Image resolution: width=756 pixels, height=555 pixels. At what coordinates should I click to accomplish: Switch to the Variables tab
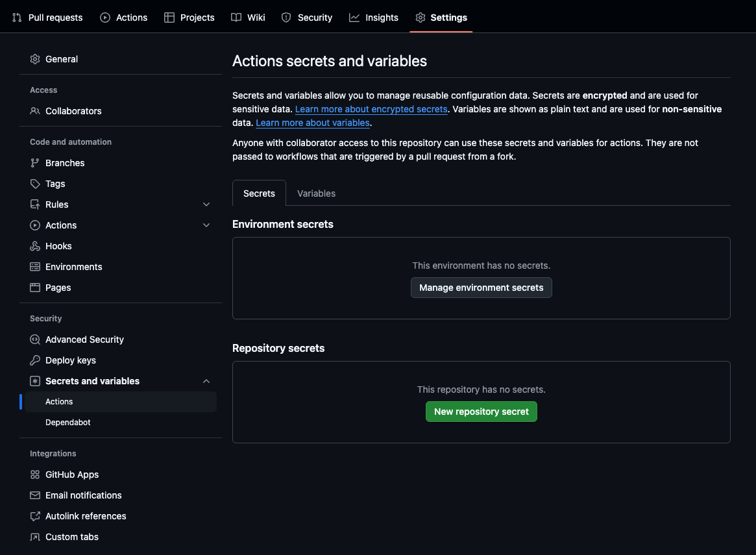(316, 193)
